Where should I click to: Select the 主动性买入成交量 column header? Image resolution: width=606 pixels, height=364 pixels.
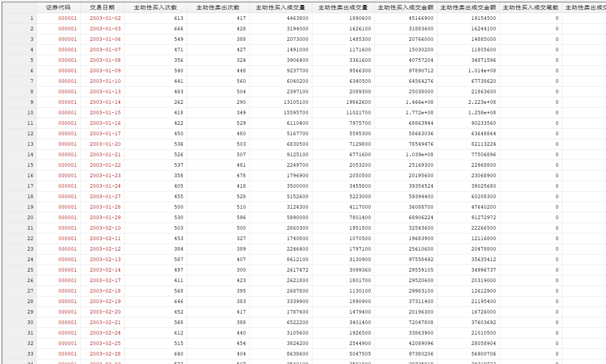(280, 7)
